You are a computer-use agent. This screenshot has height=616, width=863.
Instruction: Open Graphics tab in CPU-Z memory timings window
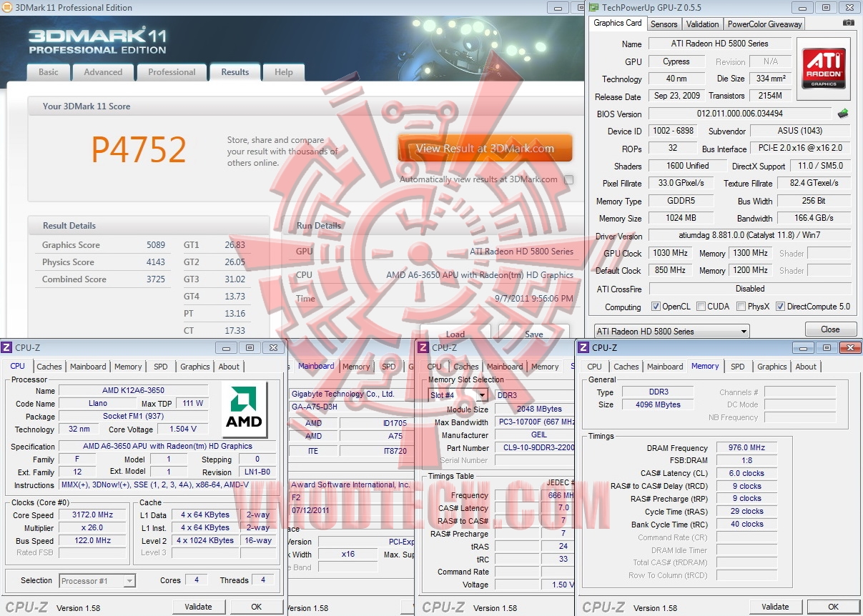(771, 367)
